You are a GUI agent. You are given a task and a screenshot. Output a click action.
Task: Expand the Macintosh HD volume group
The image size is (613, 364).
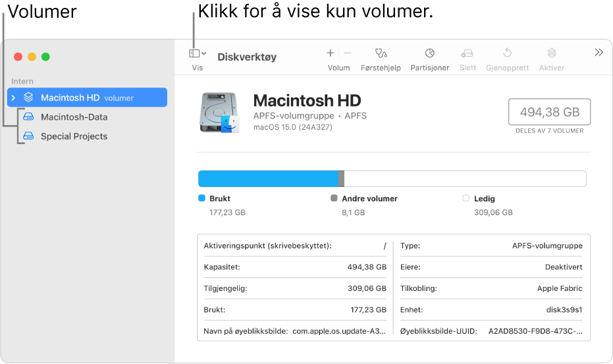click(x=13, y=97)
